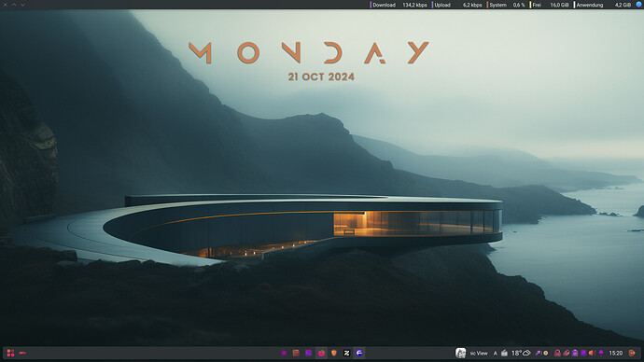This screenshot has width=644, height=362.
Task: Click the blue globe icon in top panel
Action: pos(639,5)
